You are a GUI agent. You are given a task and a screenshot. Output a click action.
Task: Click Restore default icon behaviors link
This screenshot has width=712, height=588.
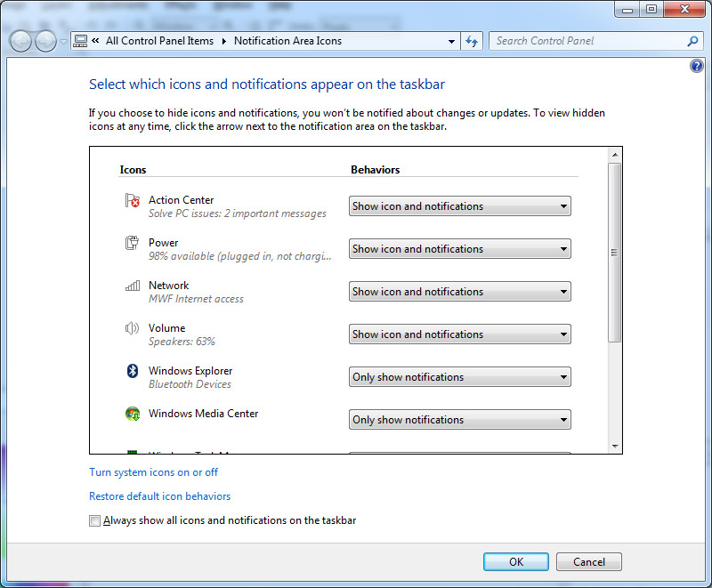tap(160, 496)
